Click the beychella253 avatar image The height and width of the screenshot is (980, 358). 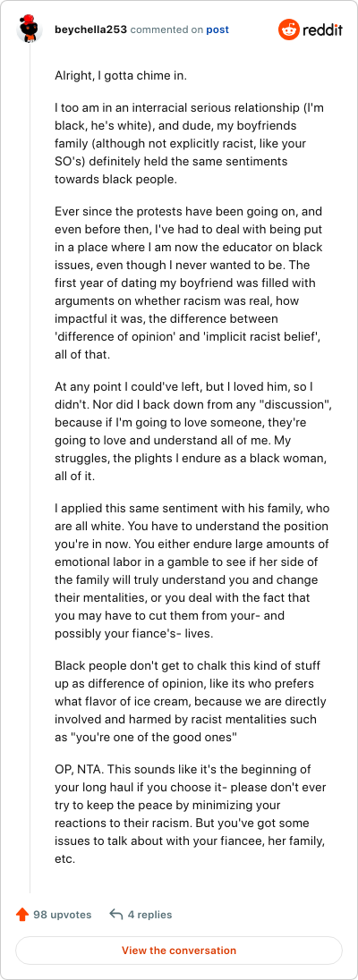(x=30, y=30)
